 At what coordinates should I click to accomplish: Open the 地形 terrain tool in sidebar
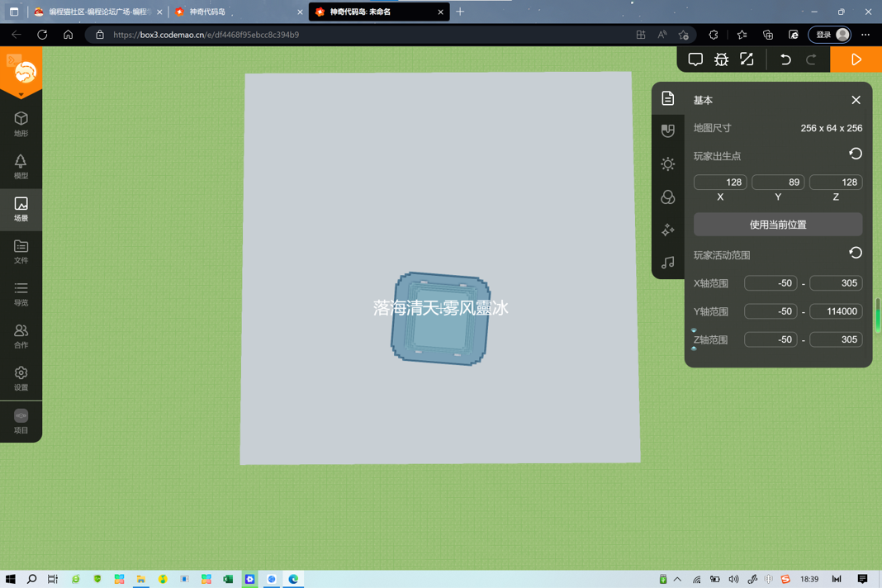point(21,124)
